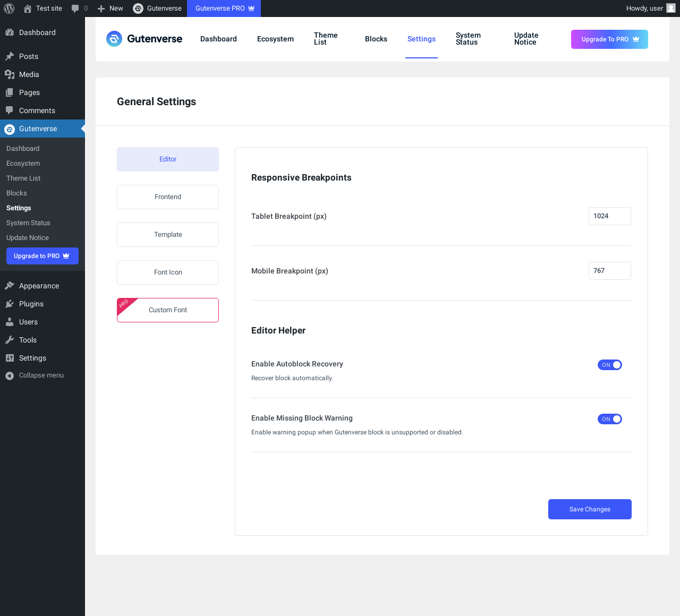Click the Upgrade To PRO gradient button
The height and width of the screenshot is (616, 680).
609,39
